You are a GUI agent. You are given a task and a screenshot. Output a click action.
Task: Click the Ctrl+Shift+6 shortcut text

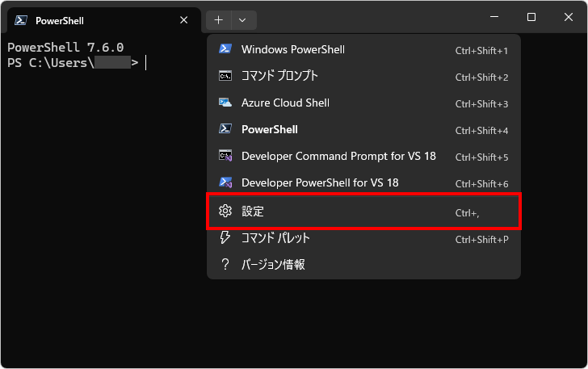[x=482, y=184]
